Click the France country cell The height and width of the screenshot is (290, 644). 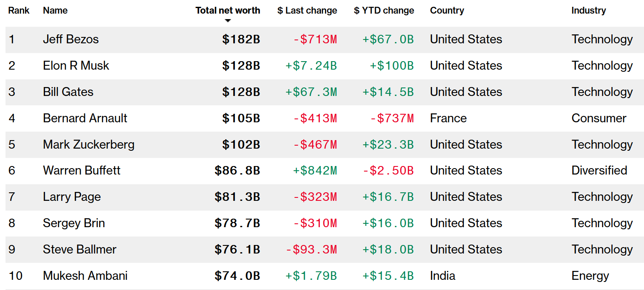pyautogui.click(x=448, y=118)
